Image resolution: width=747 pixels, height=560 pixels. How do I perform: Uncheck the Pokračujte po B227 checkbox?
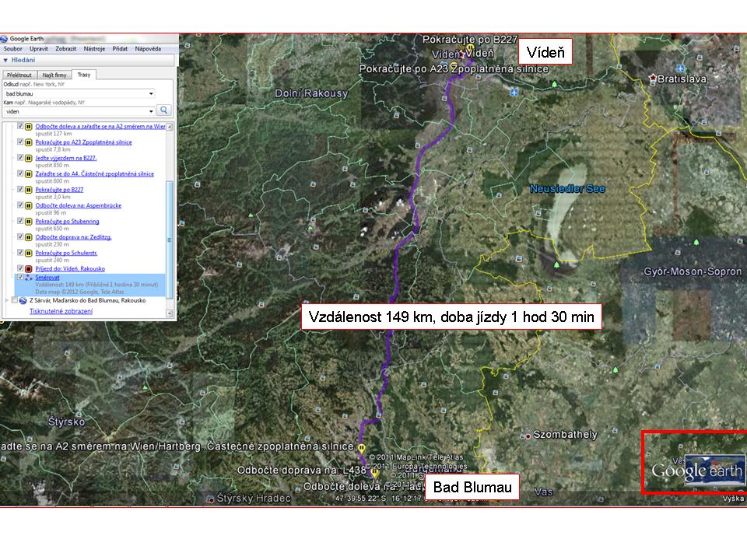pyautogui.click(x=20, y=189)
